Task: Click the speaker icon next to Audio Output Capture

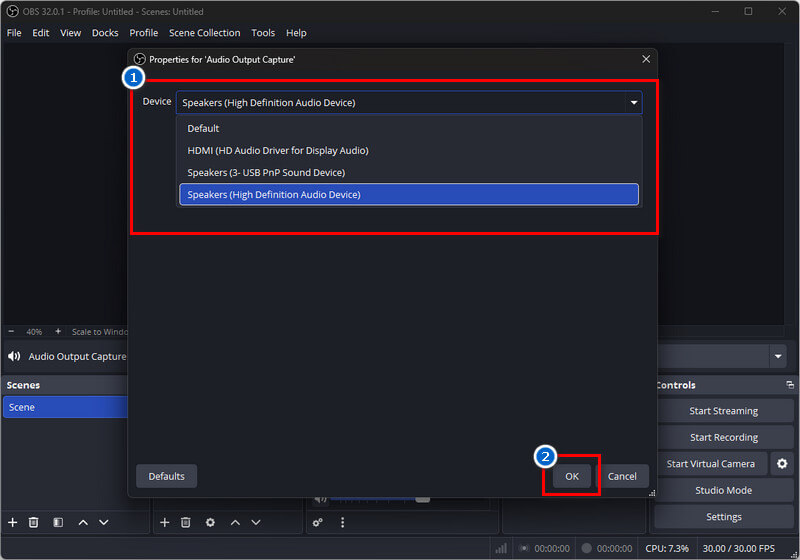Action: coord(14,356)
